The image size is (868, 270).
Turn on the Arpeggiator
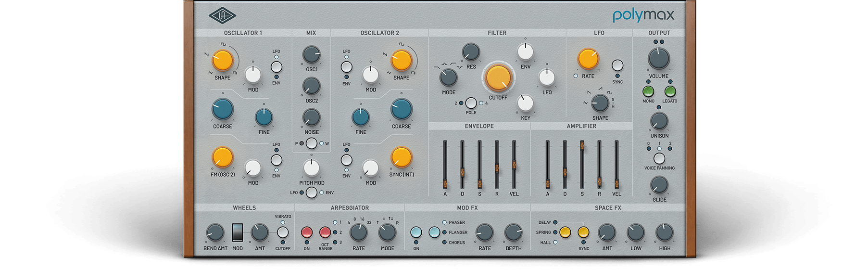[306, 233]
